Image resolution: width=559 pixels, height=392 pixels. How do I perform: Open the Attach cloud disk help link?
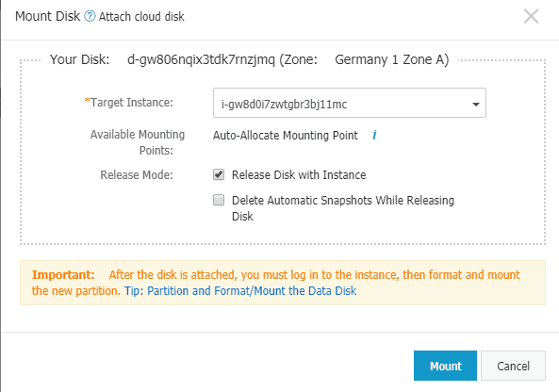click(x=141, y=16)
